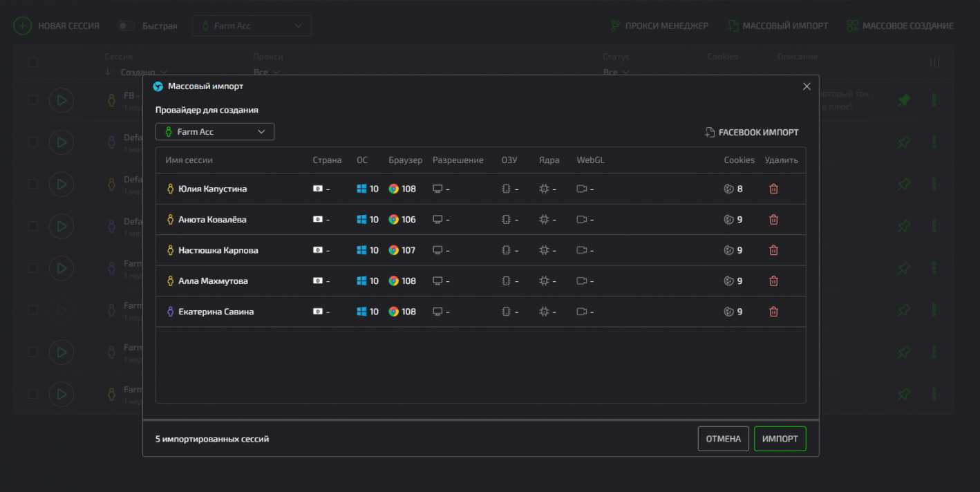The height and width of the screenshot is (492, 980).
Task: Open Прокси менеджер from the toolbar
Action: [x=659, y=26]
